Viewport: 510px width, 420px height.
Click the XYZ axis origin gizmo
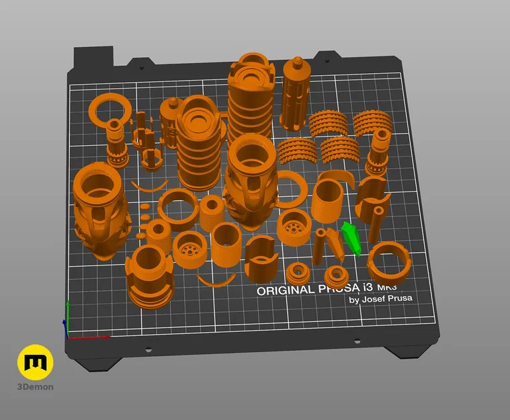68,337
